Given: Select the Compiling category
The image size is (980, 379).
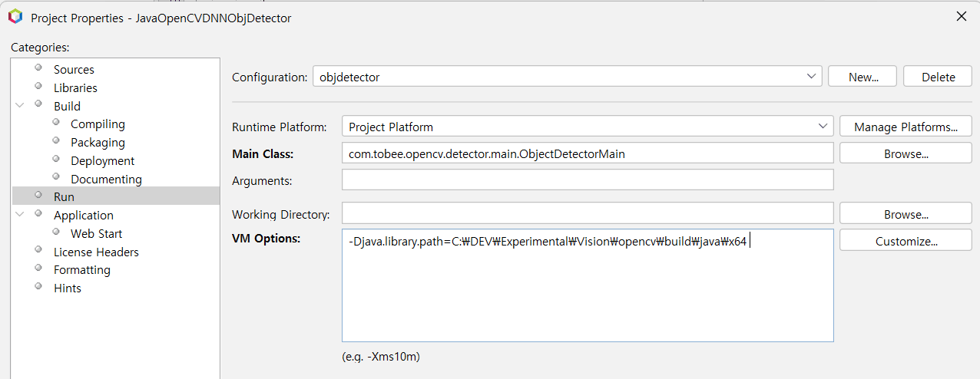Looking at the screenshot, I should pyautogui.click(x=98, y=124).
